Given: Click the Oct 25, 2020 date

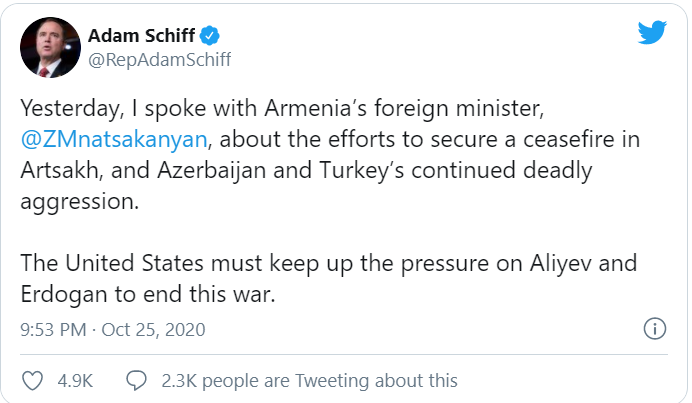Looking at the screenshot, I should [154, 330].
